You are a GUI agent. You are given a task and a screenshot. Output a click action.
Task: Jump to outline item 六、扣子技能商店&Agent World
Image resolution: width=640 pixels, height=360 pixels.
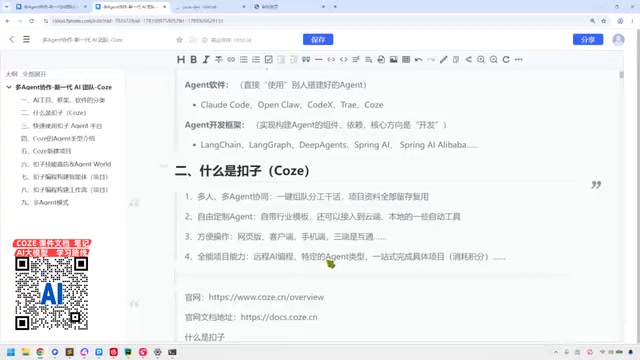pyautogui.click(x=66, y=164)
